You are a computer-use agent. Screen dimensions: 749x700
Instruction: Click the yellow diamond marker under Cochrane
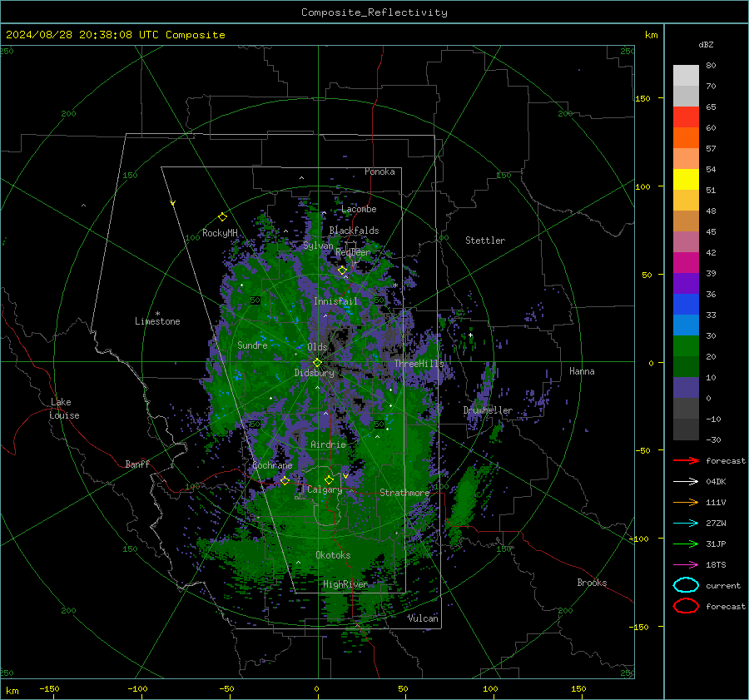click(x=285, y=481)
